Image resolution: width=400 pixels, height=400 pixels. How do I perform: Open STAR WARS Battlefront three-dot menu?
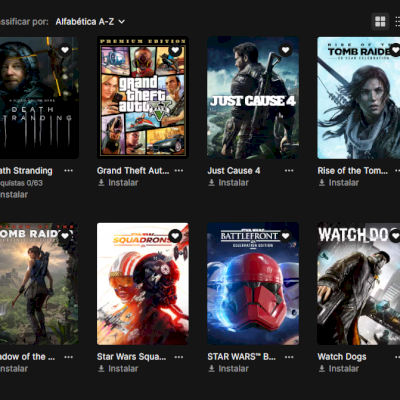(289, 357)
